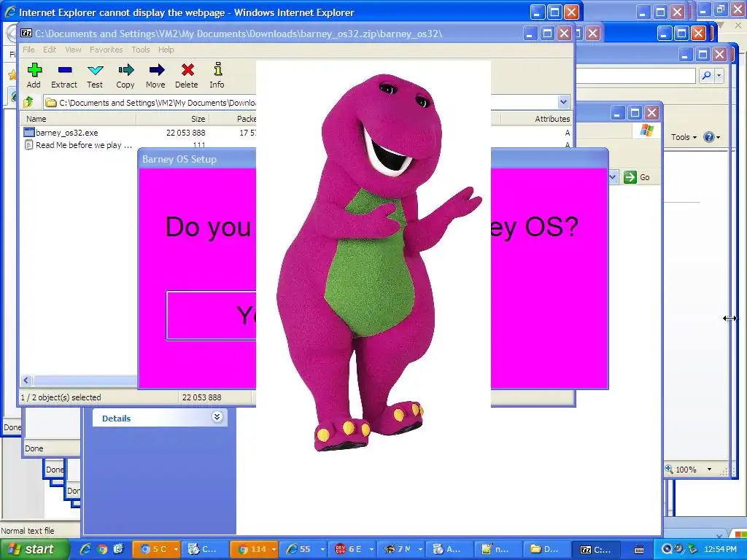Screen dimensions: 747x560
Task: Click the Go button in Explorer window
Action: (x=638, y=177)
